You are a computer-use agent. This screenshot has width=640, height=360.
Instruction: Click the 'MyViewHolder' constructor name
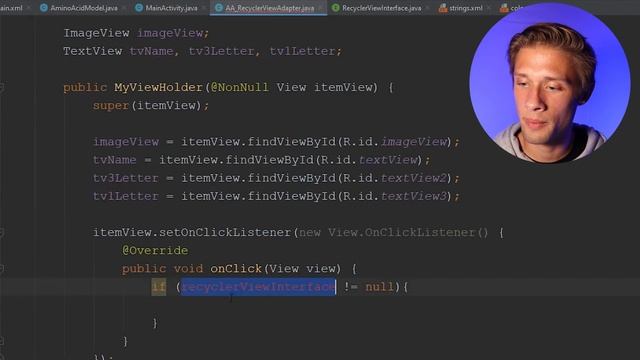(x=158, y=87)
